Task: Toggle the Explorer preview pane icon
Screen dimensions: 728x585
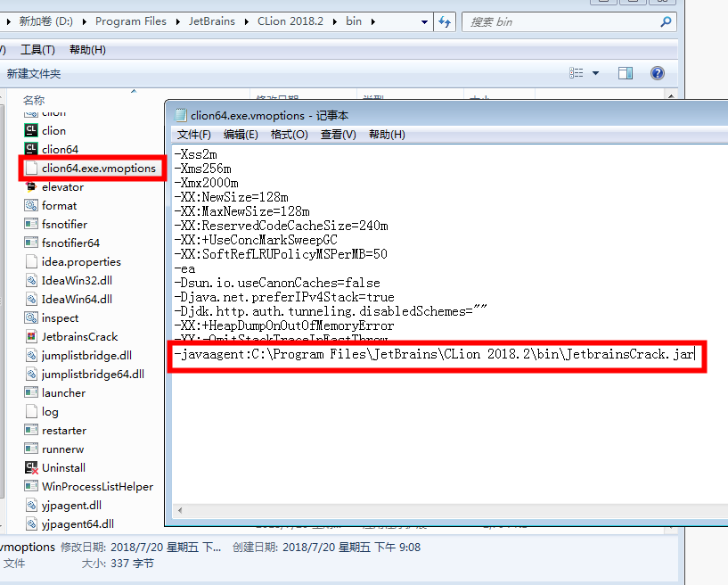Action: (626, 73)
